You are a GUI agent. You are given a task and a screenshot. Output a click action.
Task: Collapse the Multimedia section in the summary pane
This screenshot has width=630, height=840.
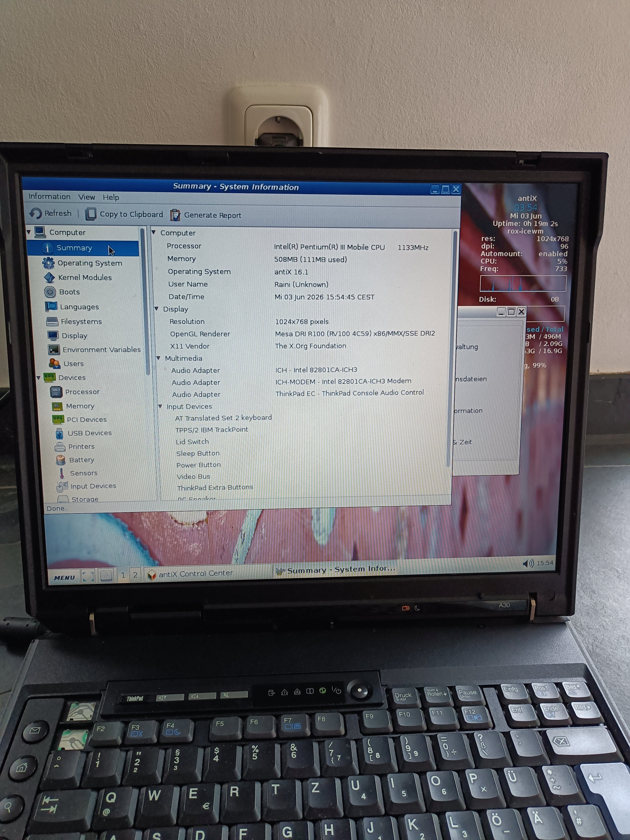(159, 358)
